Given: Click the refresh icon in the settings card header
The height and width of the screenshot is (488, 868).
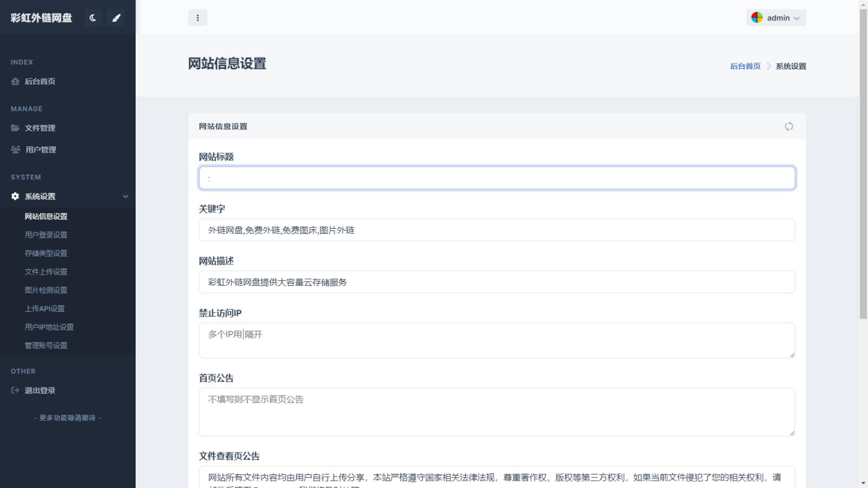Looking at the screenshot, I should pos(788,127).
